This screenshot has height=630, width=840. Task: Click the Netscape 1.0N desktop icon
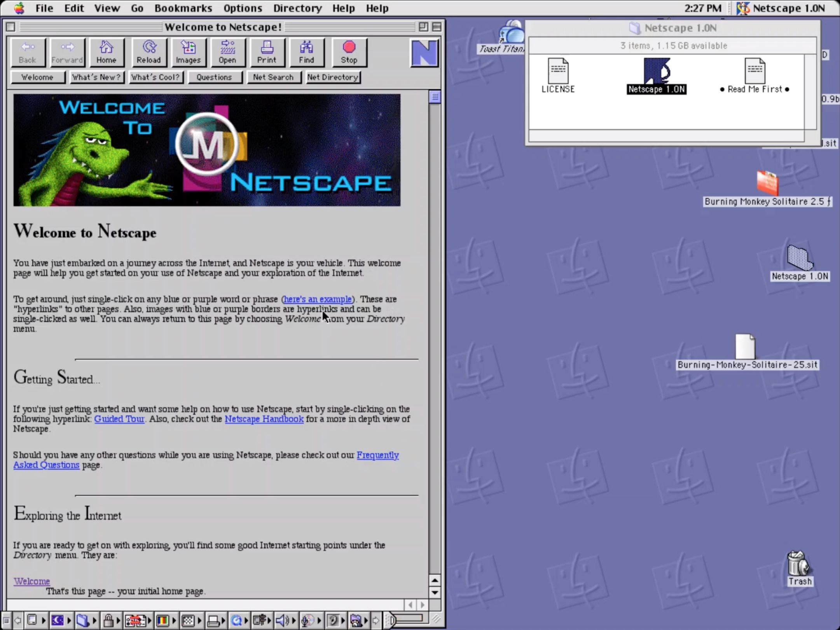click(x=798, y=258)
